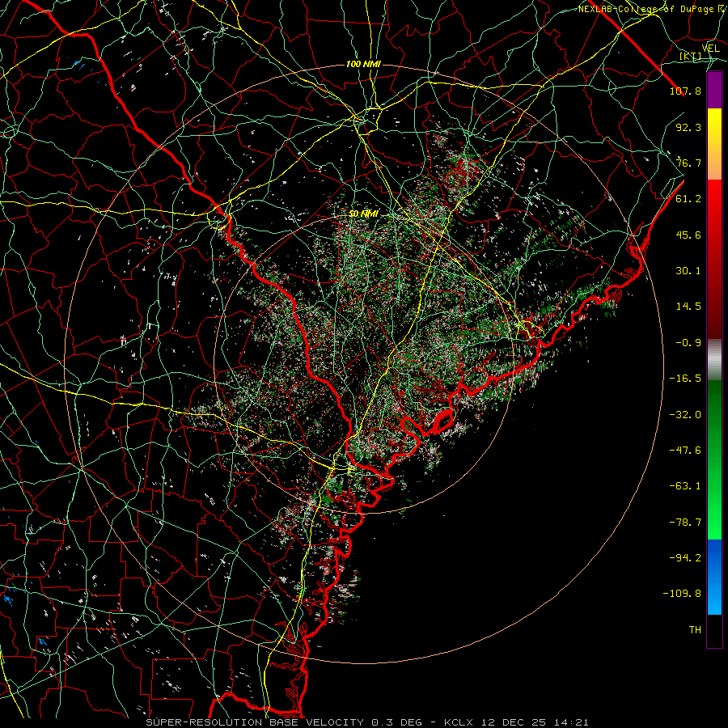This screenshot has width=728, height=728.
Task: Click the -78.7 velocity scale value
Action: [x=685, y=523]
